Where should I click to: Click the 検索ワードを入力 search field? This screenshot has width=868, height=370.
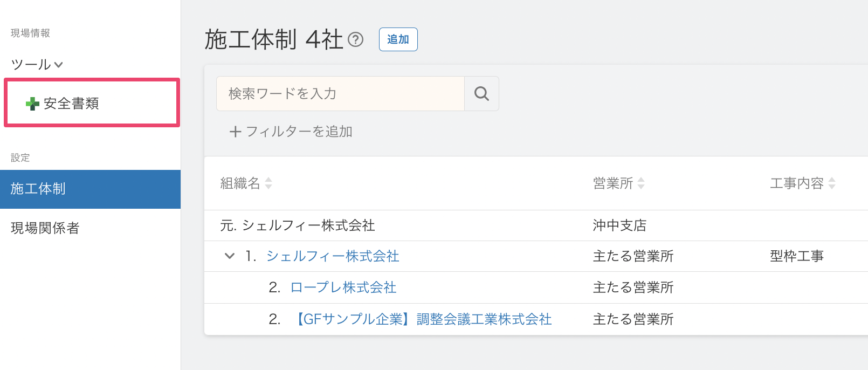(x=340, y=94)
